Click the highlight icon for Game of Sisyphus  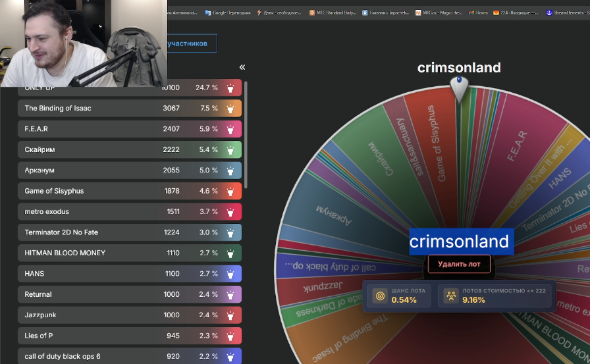click(230, 192)
